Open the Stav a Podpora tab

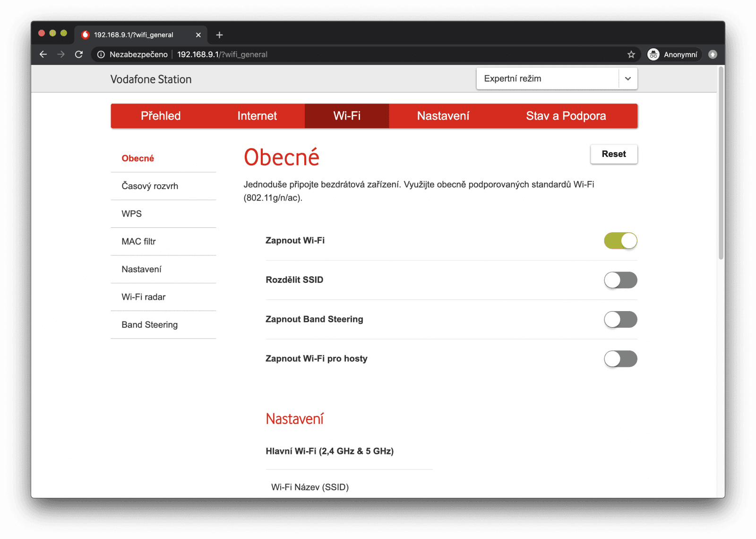[566, 116]
